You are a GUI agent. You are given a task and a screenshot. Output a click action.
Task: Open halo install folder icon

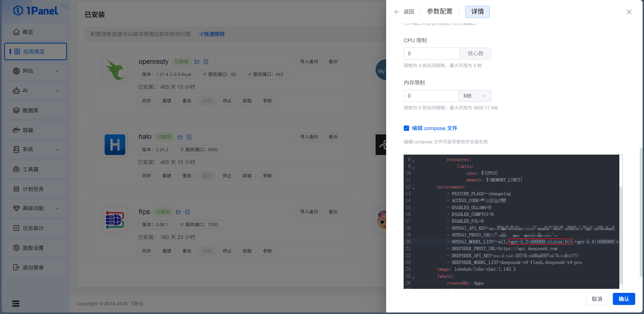[x=180, y=137]
